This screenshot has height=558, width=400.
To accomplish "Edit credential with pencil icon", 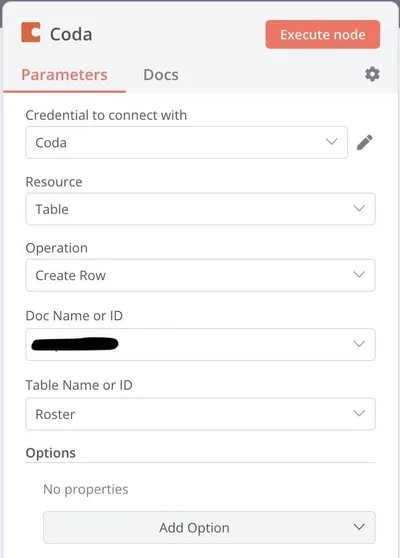I will click(365, 142).
